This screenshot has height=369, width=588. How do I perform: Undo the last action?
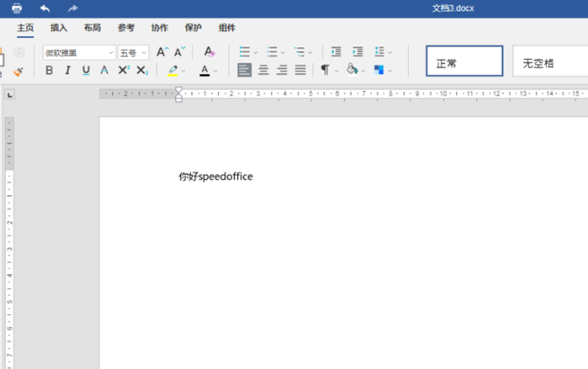click(45, 9)
